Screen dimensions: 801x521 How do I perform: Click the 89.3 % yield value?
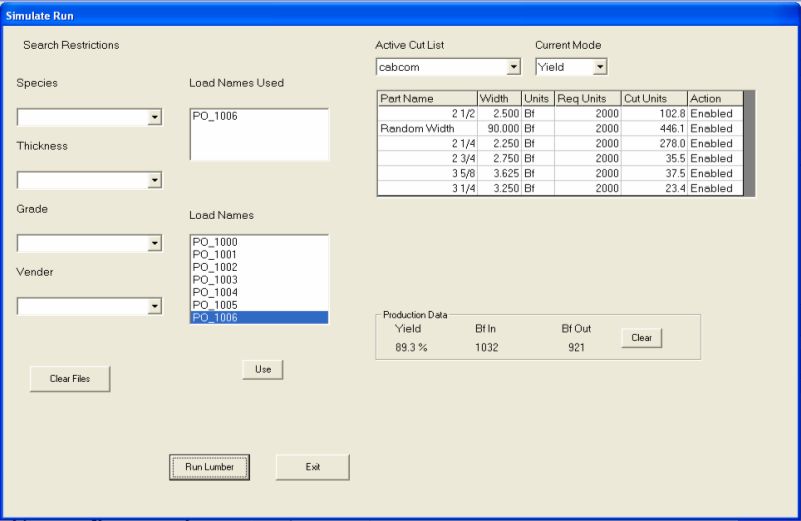411,347
